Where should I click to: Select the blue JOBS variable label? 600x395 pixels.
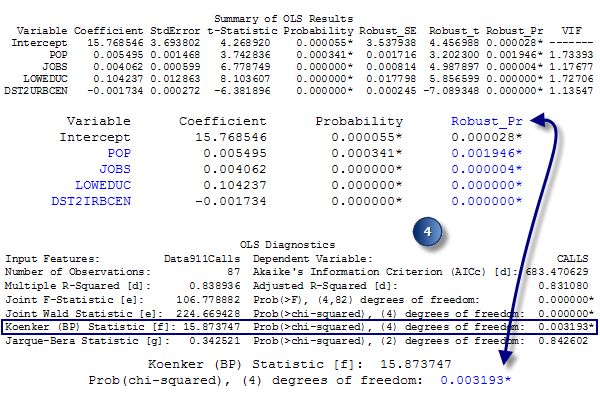pos(115,169)
